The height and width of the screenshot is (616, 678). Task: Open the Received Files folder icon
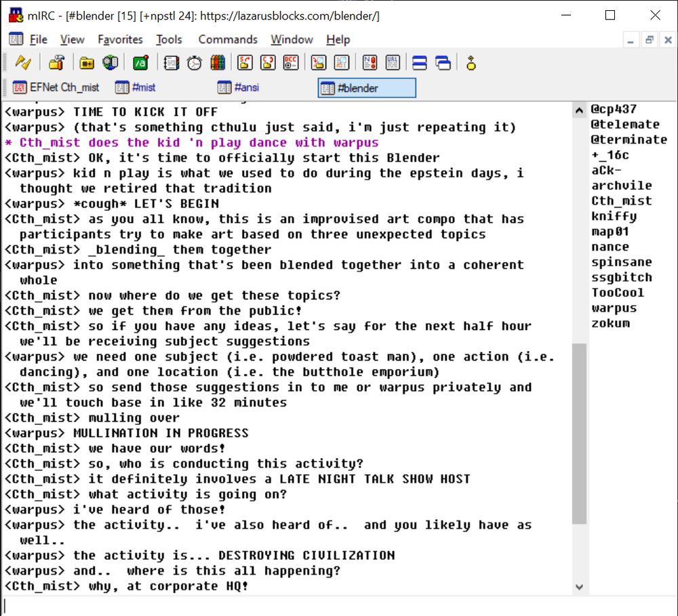coord(319,63)
